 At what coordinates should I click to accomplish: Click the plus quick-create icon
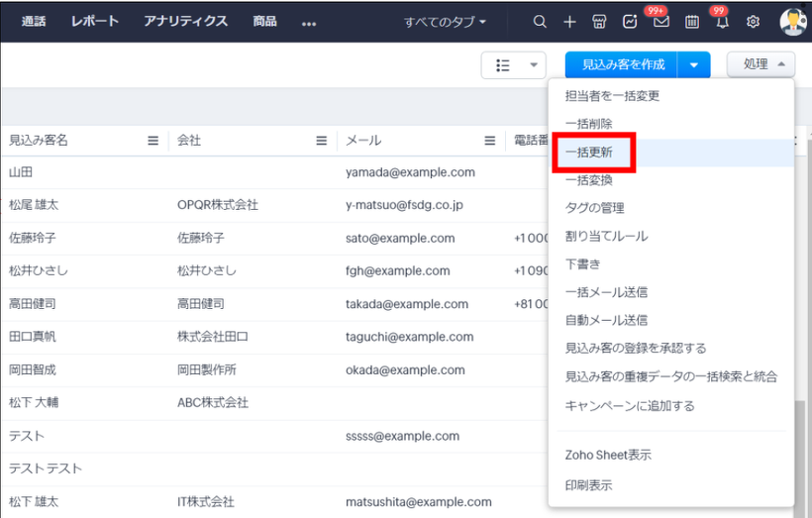click(x=569, y=22)
